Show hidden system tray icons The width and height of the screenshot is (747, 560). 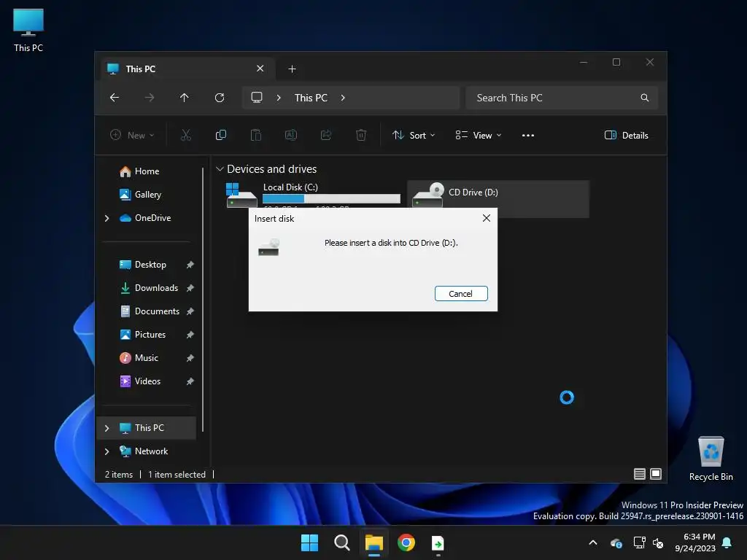click(593, 542)
